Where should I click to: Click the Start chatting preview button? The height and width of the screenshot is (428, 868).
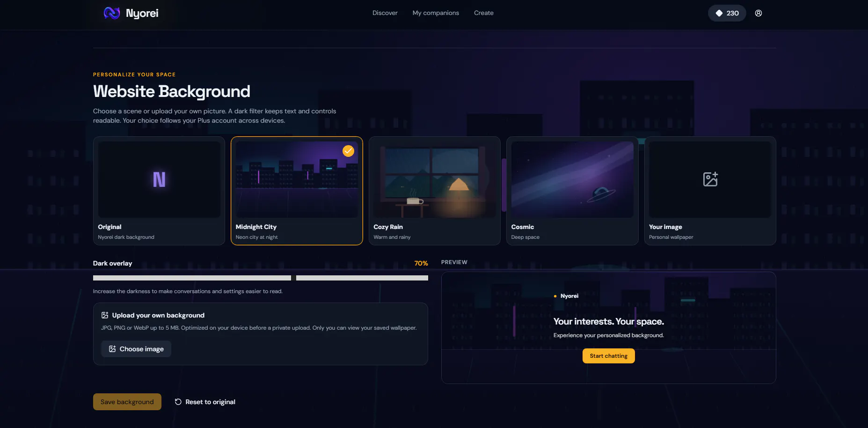(x=608, y=356)
